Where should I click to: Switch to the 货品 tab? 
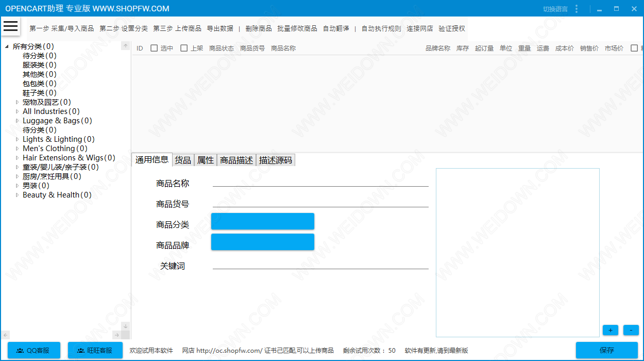click(183, 160)
